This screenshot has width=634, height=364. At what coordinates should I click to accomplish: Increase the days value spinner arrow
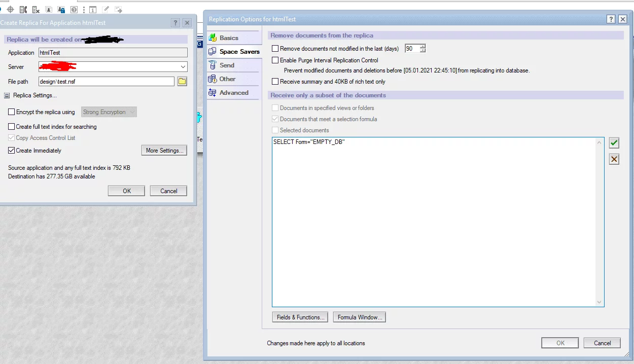click(x=422, y=47)
